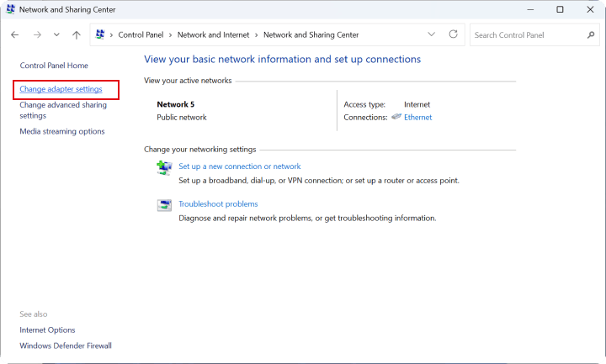Open the Ethernet connection link
606x364 pixels.
click(417, 118)
